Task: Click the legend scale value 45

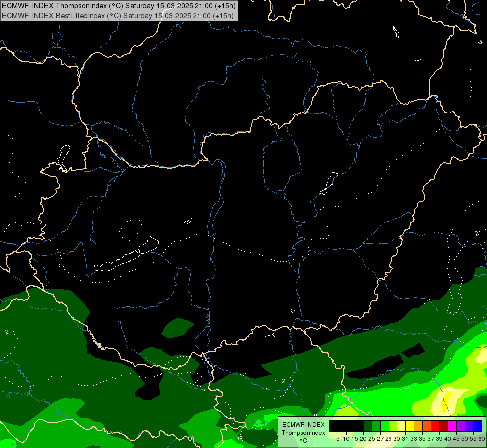Action: coord(456,439)
